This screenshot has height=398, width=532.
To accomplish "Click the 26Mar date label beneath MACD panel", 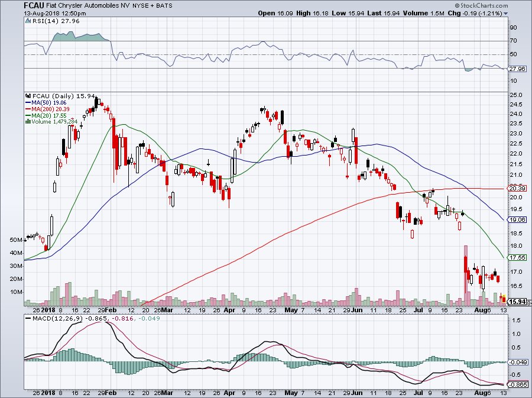I will click(x=164, y=393).
